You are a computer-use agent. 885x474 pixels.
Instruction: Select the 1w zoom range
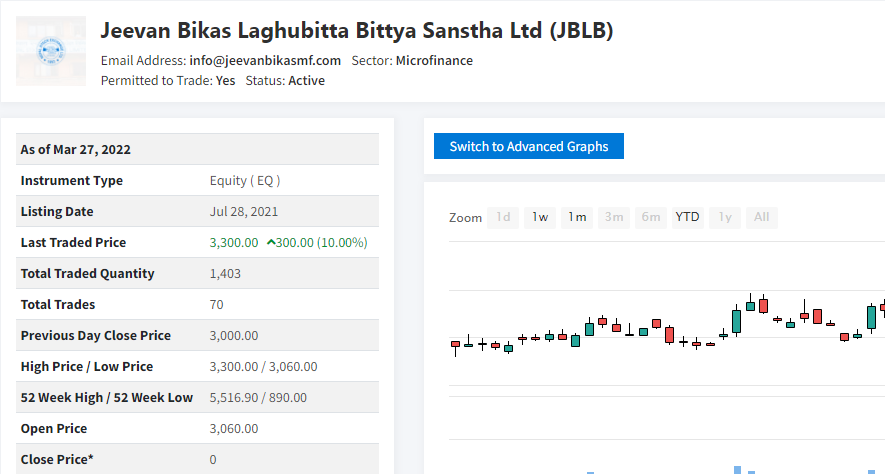point(540,217)
